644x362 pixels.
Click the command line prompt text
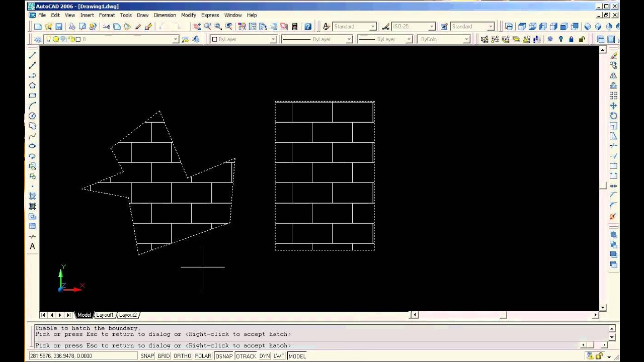[x=164, y=345]
